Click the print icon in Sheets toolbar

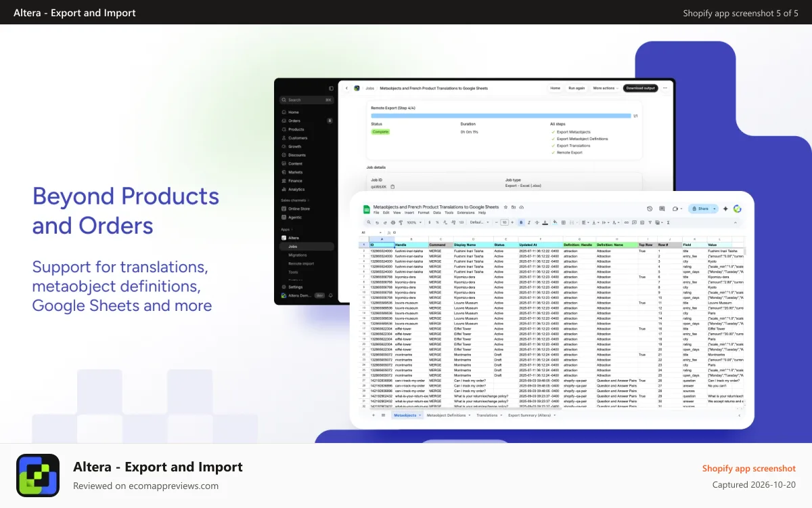393,222
